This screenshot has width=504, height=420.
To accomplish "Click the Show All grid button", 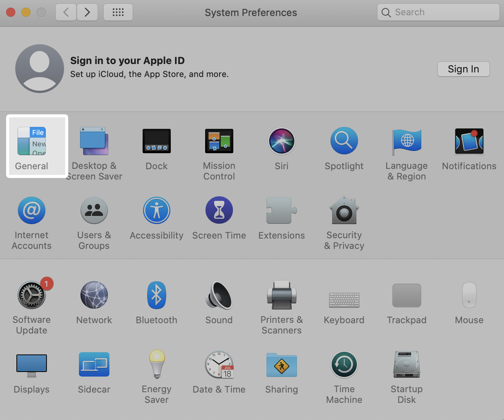I will [118, 12].
